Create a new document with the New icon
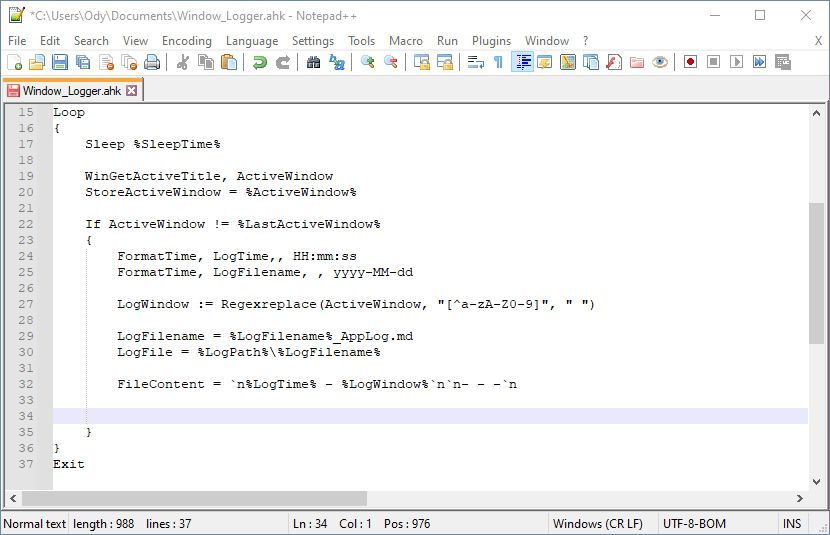Viewport: 830px width, 535px height. click(14, 62)
